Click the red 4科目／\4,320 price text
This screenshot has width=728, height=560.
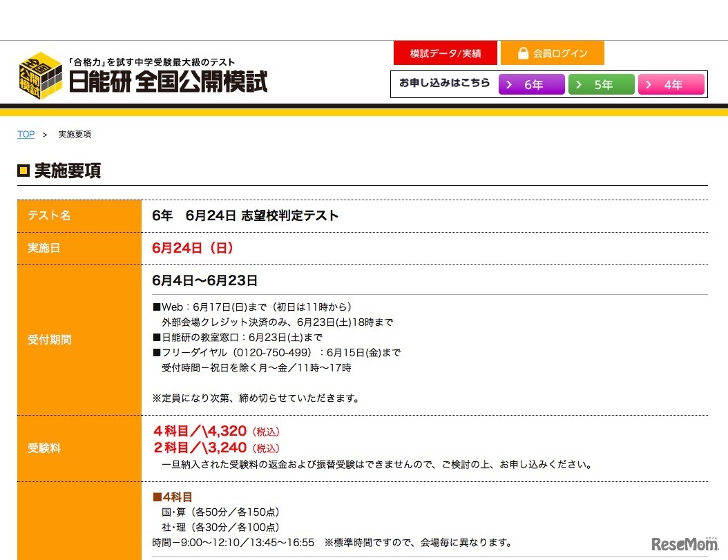200,431
